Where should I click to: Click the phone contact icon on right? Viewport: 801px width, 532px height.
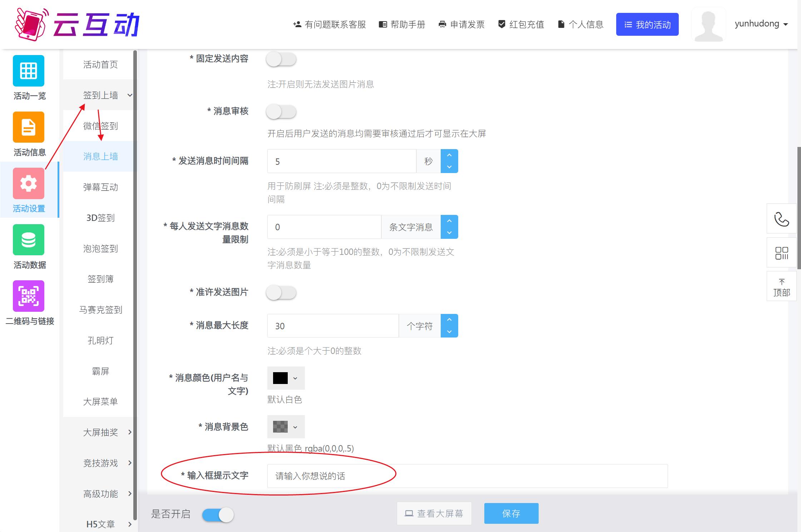781,219
